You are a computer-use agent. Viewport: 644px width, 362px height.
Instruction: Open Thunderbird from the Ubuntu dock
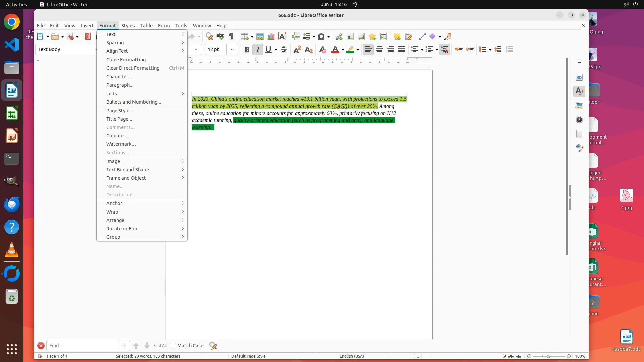tap(12, 204)
